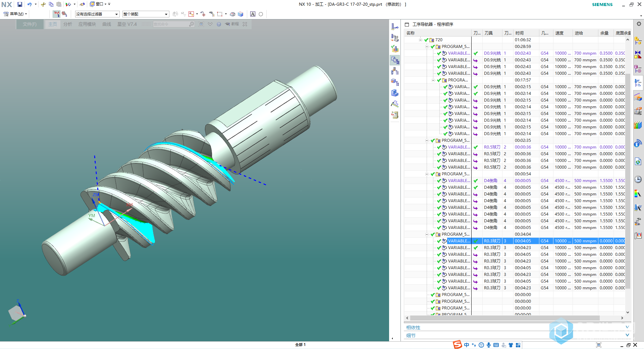Toggle the Operation Navigator pin checkbox
The image size is (644, 349).
click(x=407, y=24)
